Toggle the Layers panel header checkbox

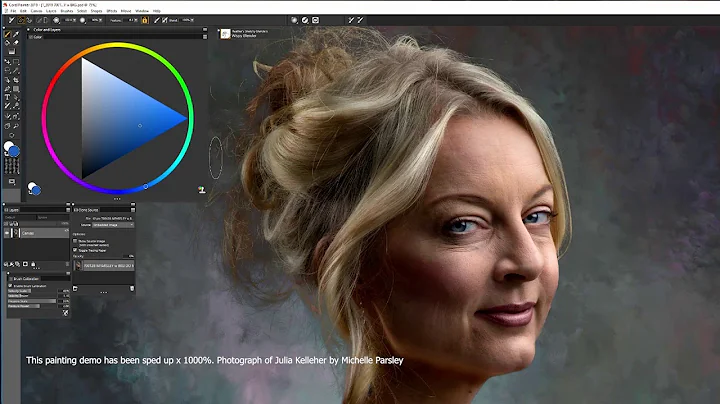[5, 210]
